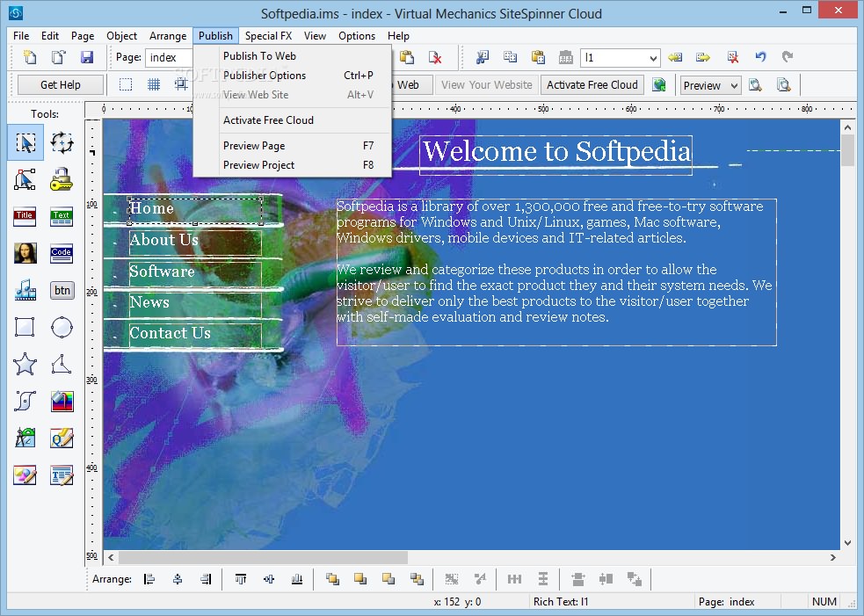This screenshot has width=864, height=616.
Task: Click the View Your Website button
Action: (487, 85)
